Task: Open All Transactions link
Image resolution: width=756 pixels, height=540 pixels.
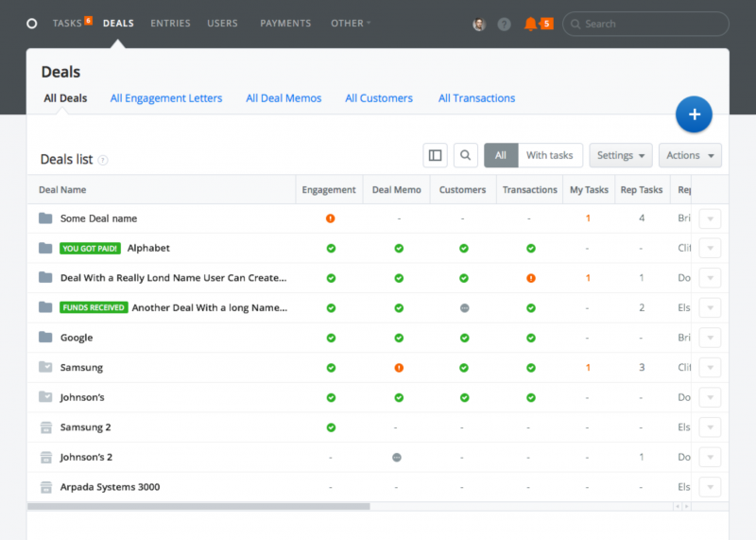Action: tap(476, 98)
